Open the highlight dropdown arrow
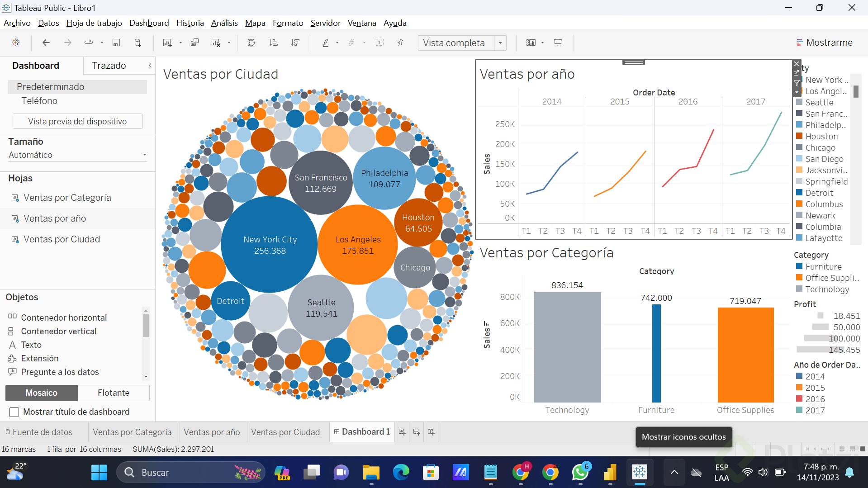This screenshot has height=488, width=868. (x=337, y=43)
